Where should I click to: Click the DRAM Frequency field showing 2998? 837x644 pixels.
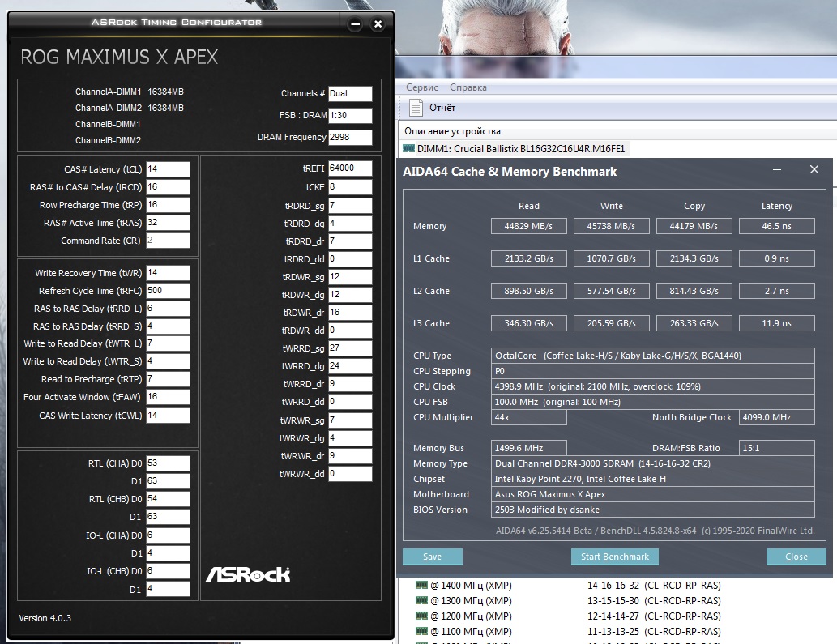(350, 137)
